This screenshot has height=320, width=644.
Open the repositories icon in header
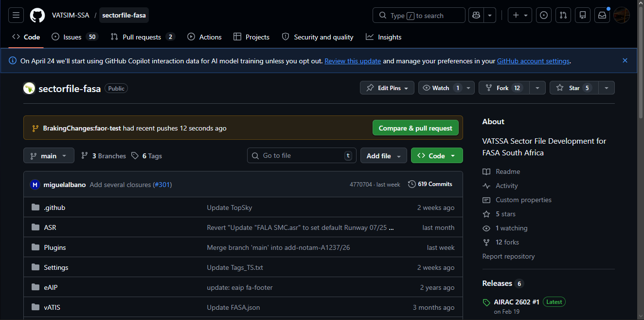click(583, 15)
